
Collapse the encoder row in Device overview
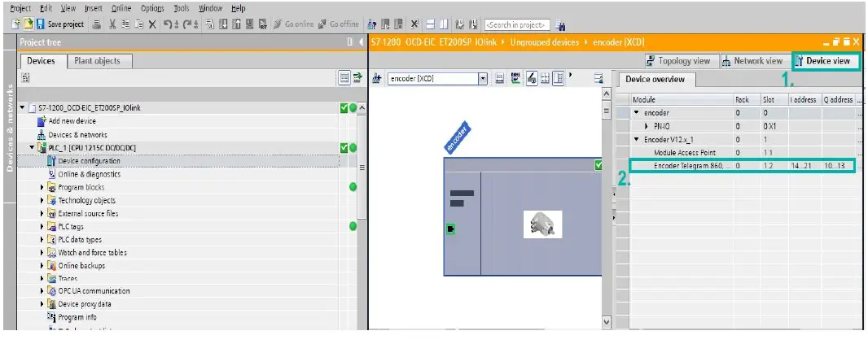pyautogui.click(x=637, y=113)
